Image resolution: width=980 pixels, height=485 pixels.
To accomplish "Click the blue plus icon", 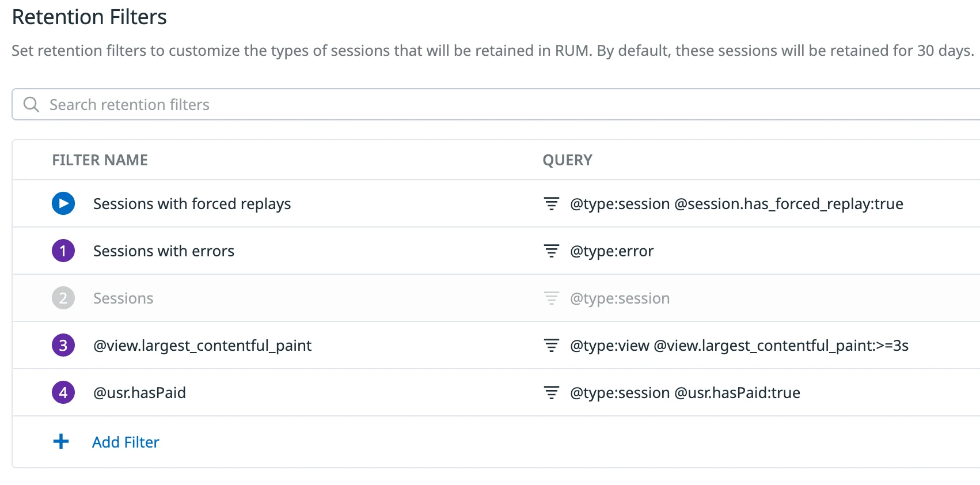I will pyautogui.click(x=61, y=442).
